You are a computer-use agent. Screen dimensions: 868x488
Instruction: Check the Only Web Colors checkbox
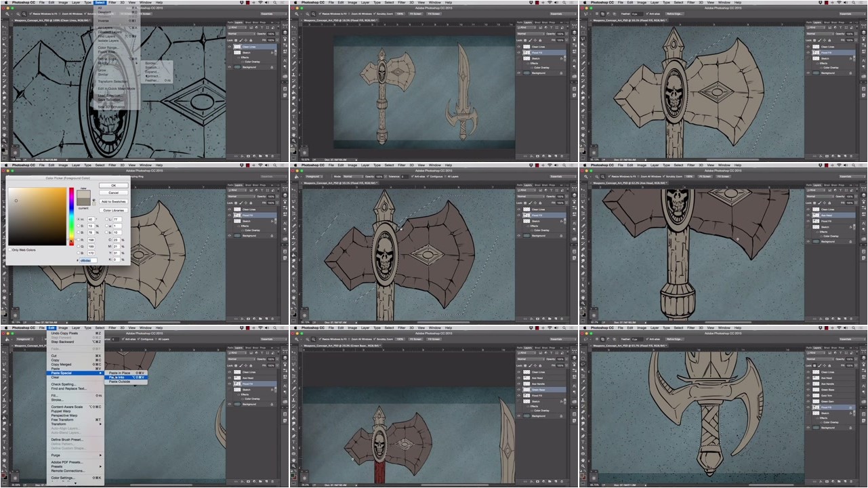[x=10, y=249]
